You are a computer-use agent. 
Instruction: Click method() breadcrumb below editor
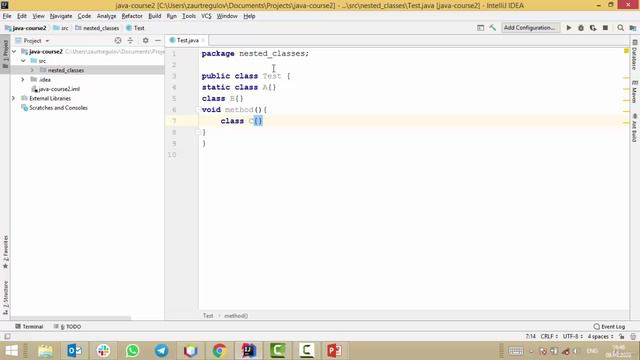click(x=236, y=316)
